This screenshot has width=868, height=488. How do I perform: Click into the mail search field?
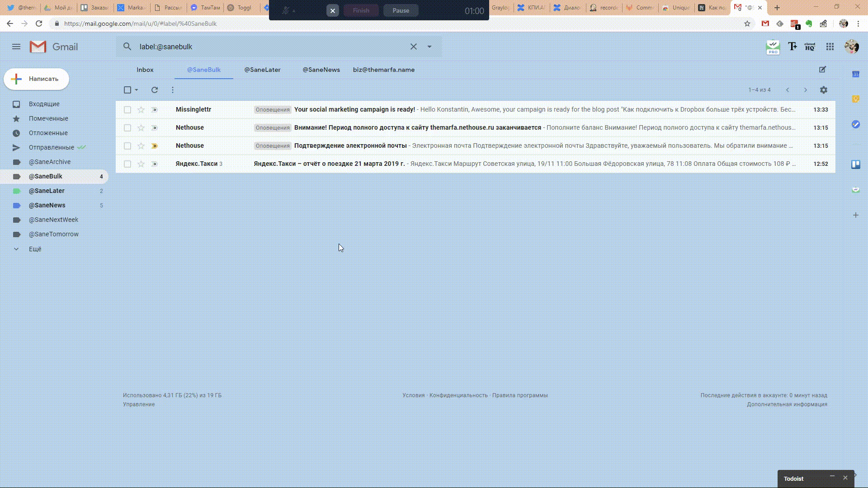[271, 47]
